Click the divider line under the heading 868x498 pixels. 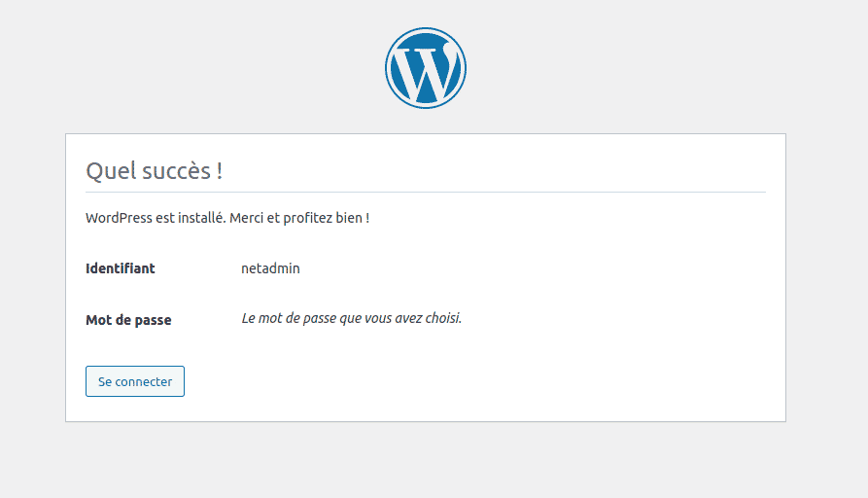(x=426, y=193)
